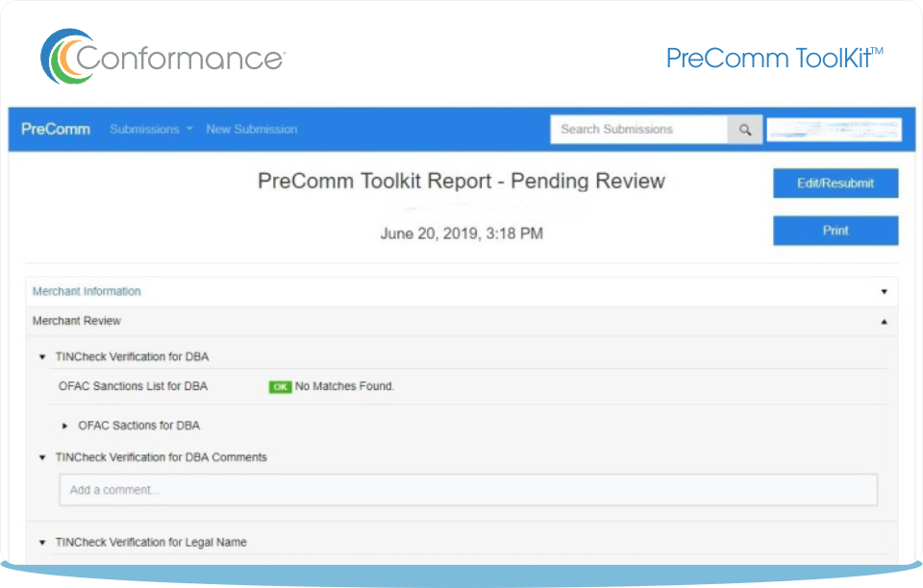This screenshot has width=923, height=588.
Task: Click the green OK status badge
Action: coord(280,387)
